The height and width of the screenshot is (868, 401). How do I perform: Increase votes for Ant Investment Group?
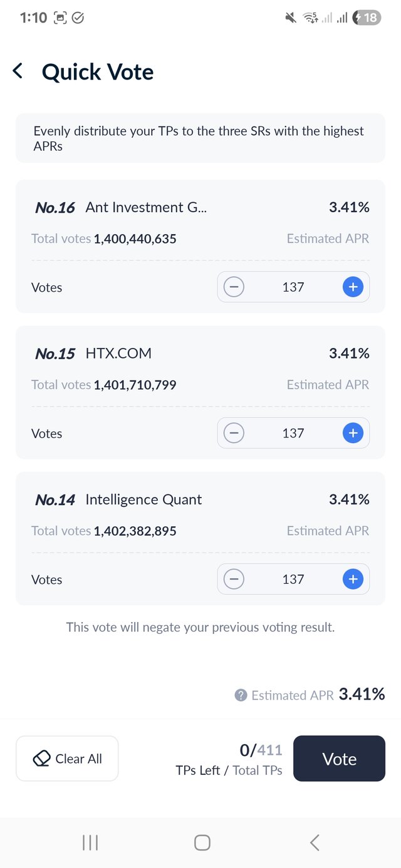click(353, 287)
